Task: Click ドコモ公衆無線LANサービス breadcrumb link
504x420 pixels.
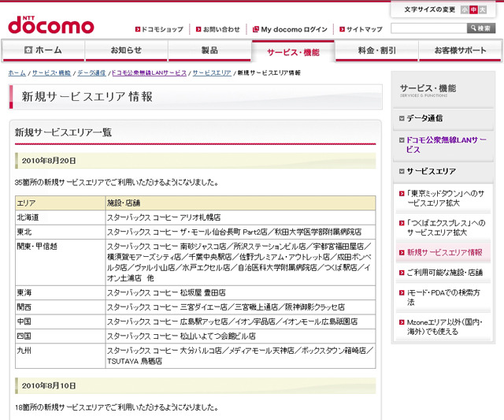Action: [x=149, y=73]
